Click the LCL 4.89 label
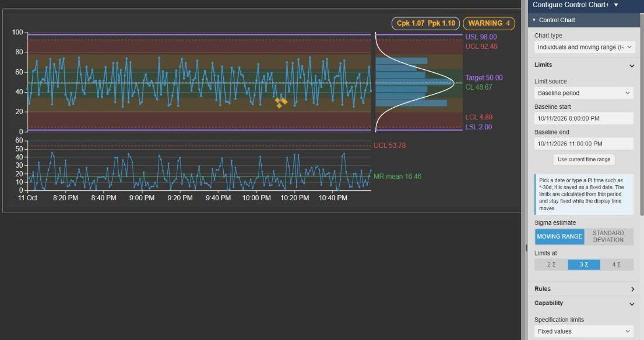 (x=478, y=117)
